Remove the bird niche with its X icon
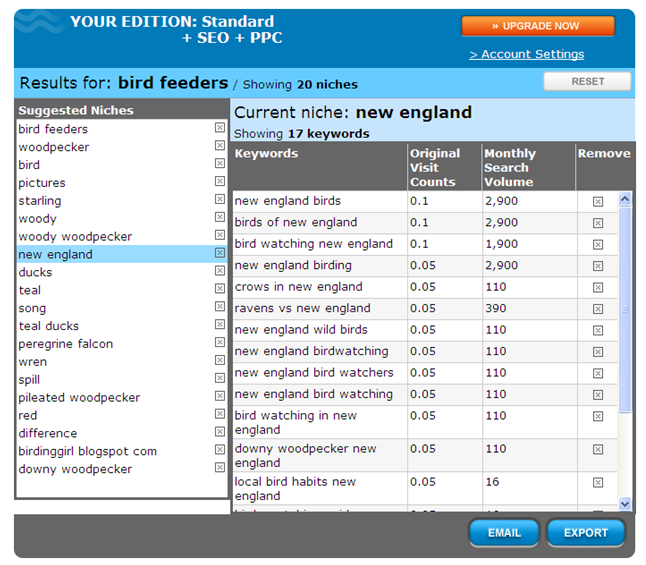This screenshot has height=565, width=646. 220,164
